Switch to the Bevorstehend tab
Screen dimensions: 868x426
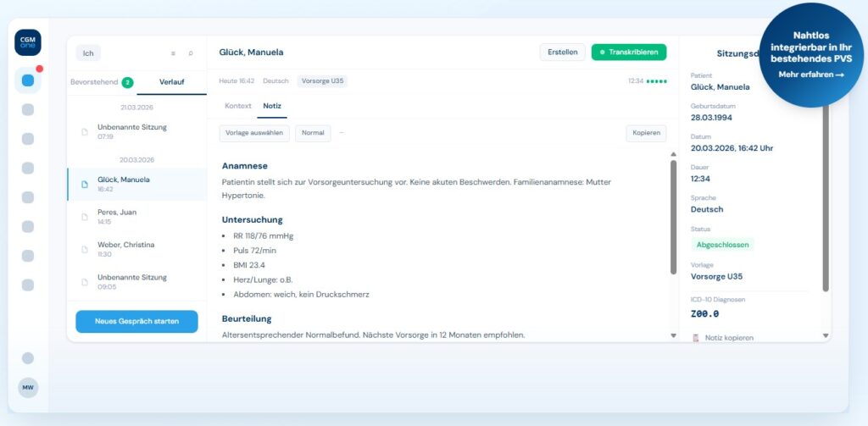click(x=102, y=82)
